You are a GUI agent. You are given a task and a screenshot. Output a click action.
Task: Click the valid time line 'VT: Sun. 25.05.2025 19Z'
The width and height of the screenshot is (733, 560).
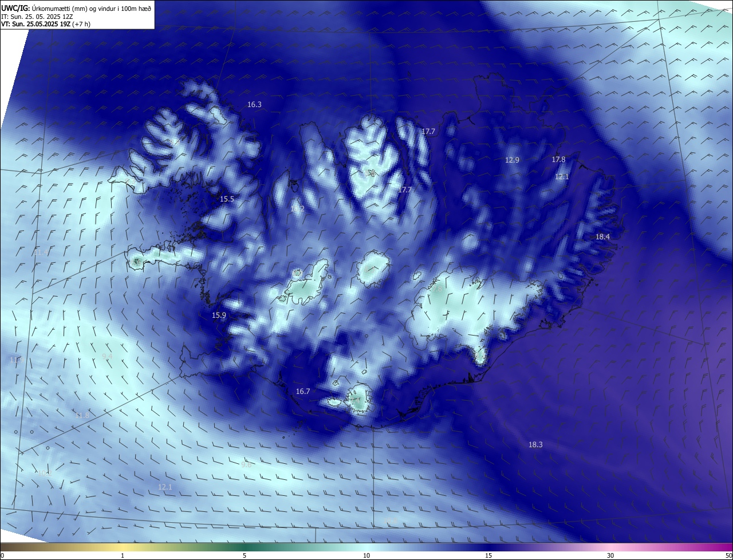[36, 24]
